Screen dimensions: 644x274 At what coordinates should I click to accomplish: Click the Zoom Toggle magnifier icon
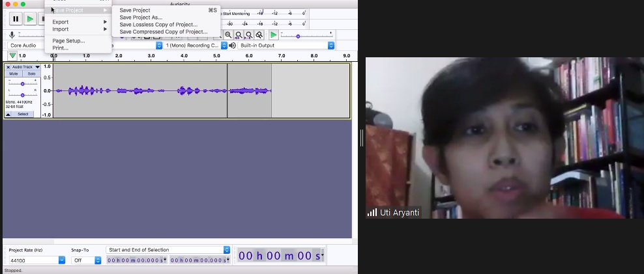pos(259,35)
